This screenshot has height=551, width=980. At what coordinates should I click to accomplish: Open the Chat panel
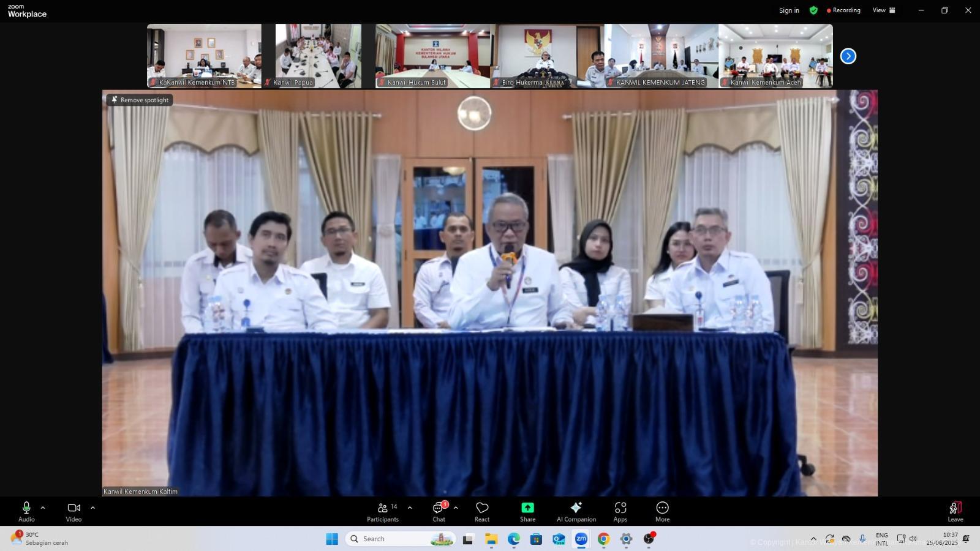point(439,512)
